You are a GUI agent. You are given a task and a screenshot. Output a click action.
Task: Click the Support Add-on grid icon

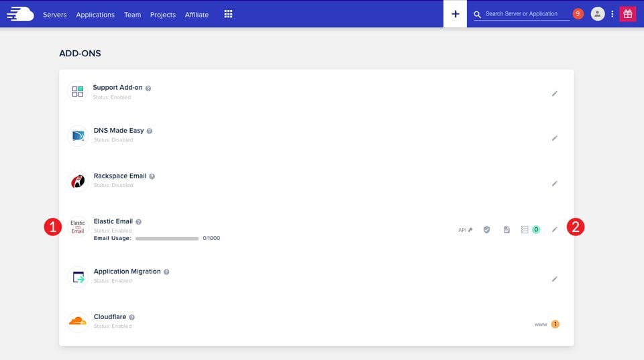point(78,91)
